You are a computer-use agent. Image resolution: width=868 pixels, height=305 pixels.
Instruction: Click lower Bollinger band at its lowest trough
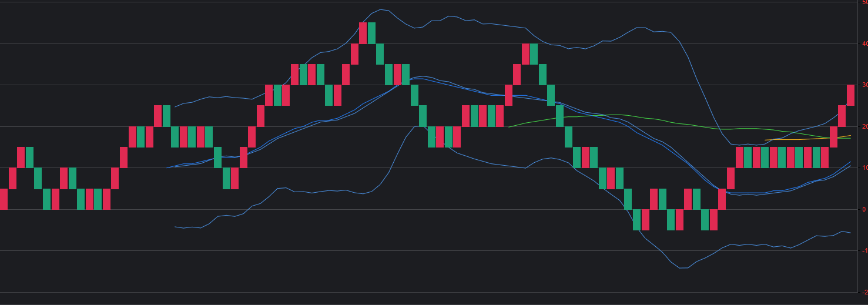click(682, 268)
